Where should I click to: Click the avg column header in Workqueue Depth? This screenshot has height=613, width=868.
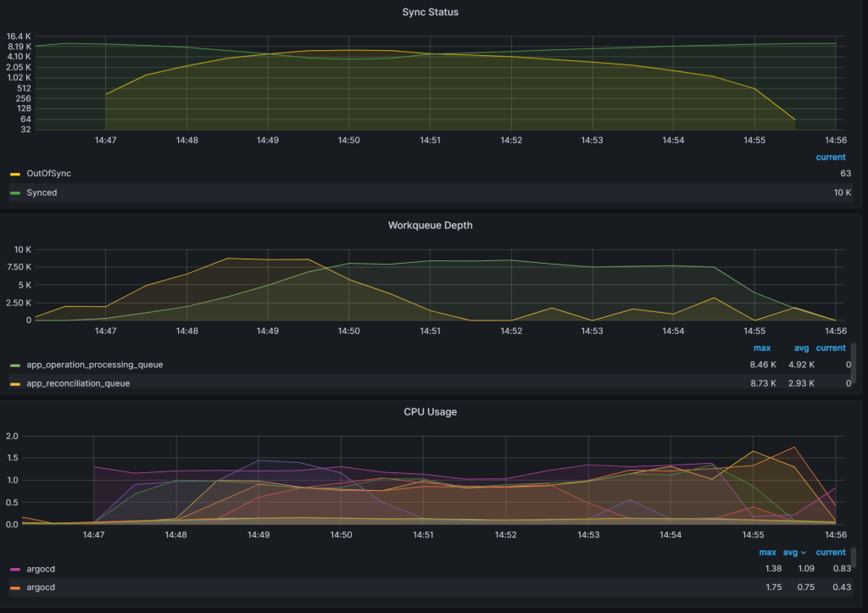[801, 348]
